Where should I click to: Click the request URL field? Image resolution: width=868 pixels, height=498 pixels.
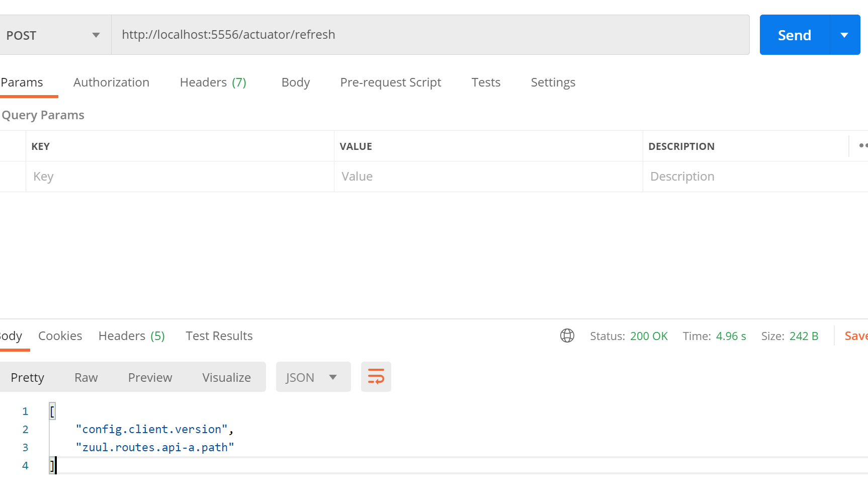click(x=430, y=35)
